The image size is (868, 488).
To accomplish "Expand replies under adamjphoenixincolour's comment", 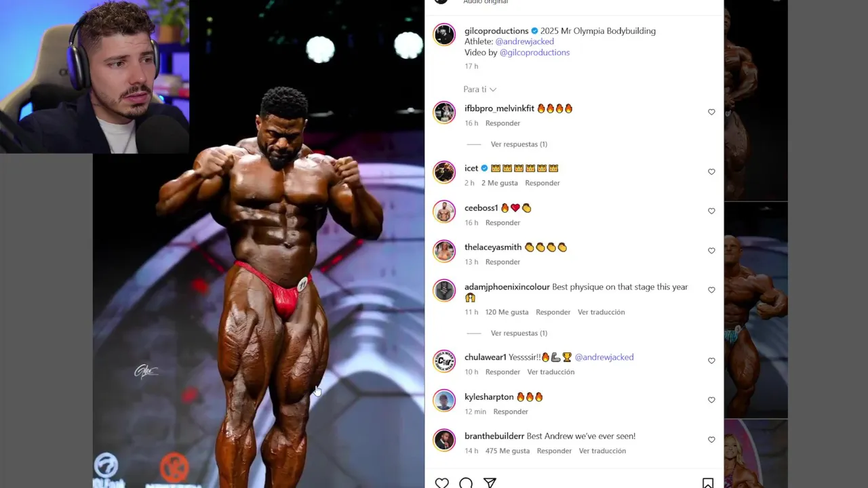I will click(519, 333).
